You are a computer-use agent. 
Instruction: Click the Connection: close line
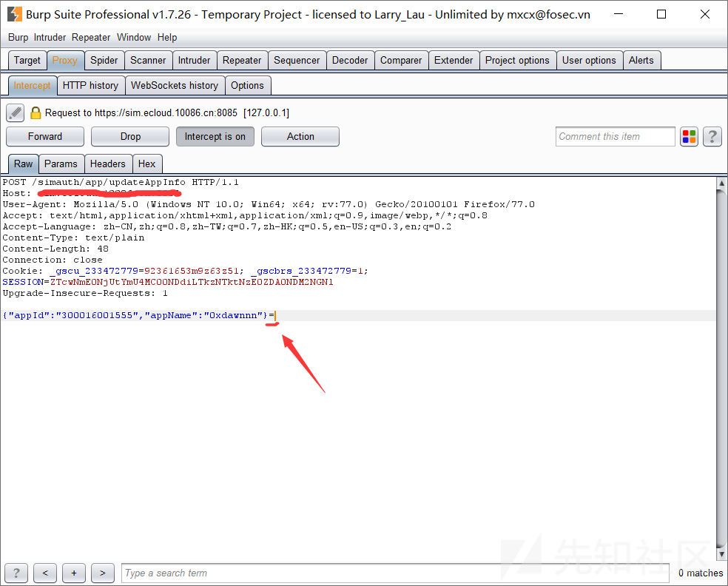tap(53, 260)
